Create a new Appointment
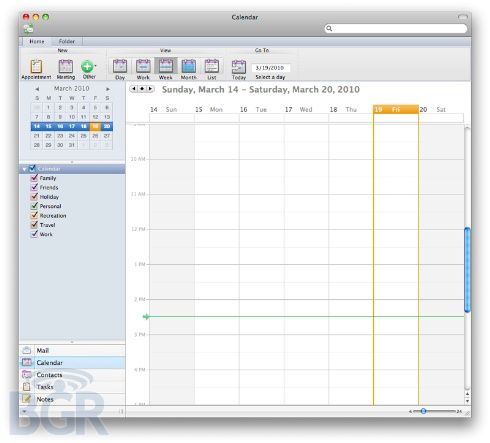The image size is (490, 443). point(36,69)
